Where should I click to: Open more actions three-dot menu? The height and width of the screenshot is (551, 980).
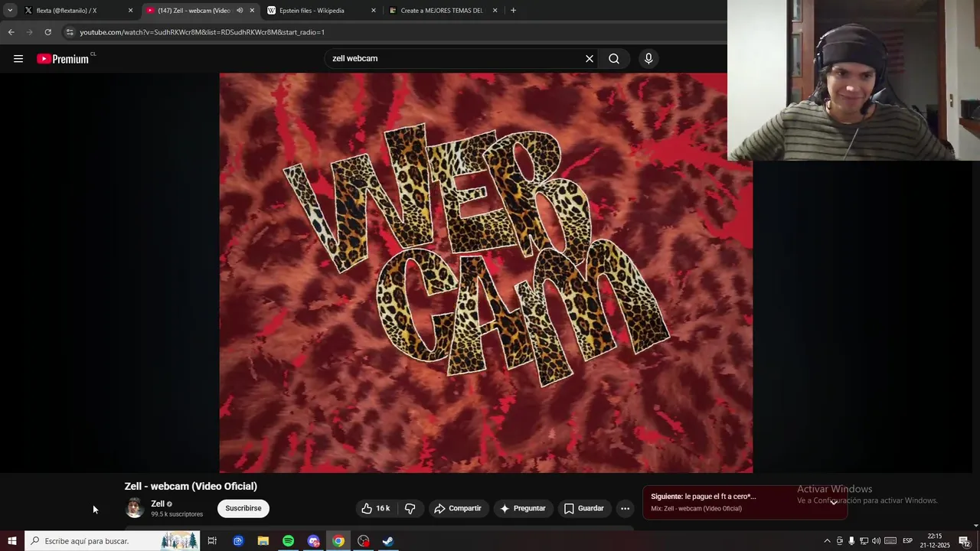click(x=625, y=508)
